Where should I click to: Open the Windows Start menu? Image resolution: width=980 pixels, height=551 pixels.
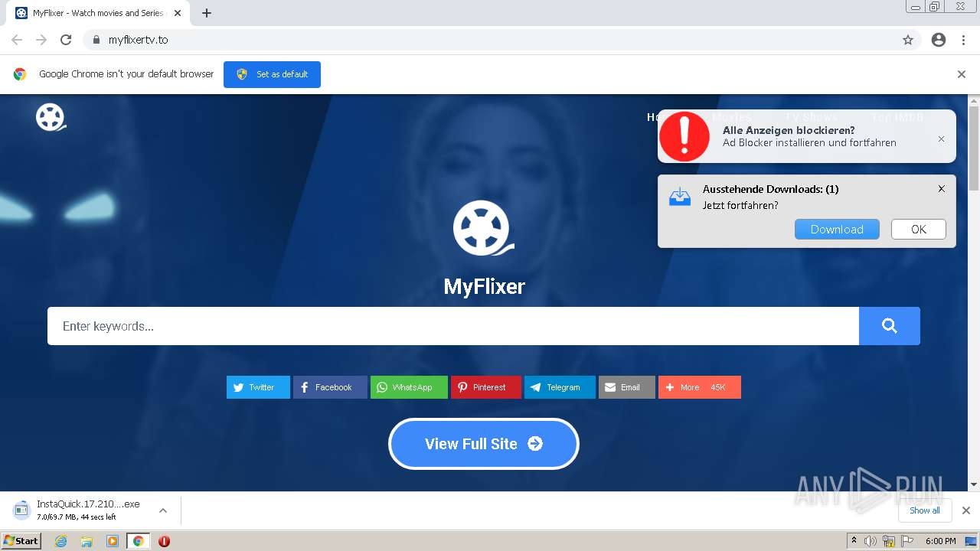point(21,541)
